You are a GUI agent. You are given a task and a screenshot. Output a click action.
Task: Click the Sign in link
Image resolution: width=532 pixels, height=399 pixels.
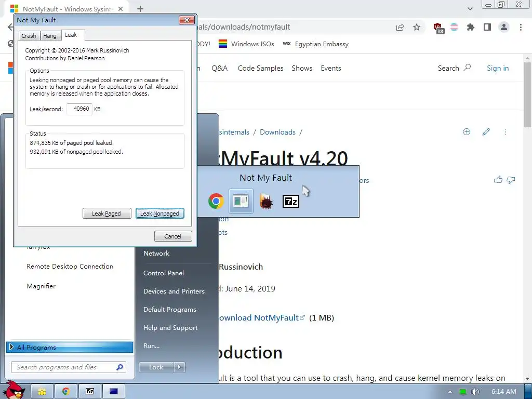pos(498,68)
